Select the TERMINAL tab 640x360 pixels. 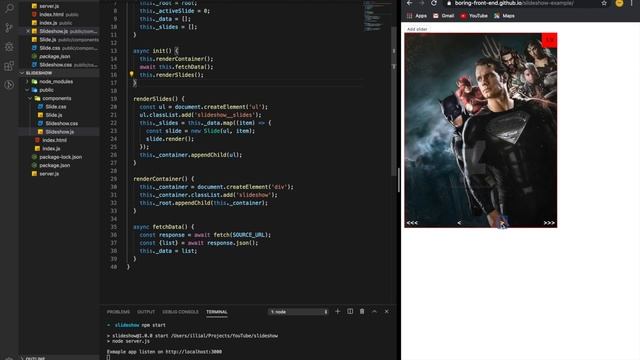click(x=217, y=312)
